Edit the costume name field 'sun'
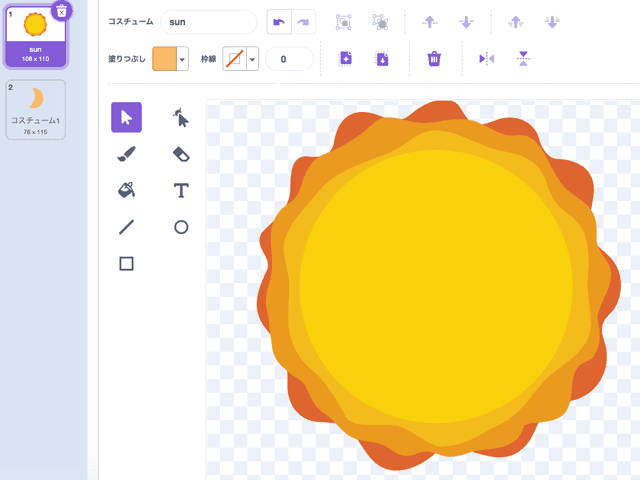640x480 pixels. point(208,22)
